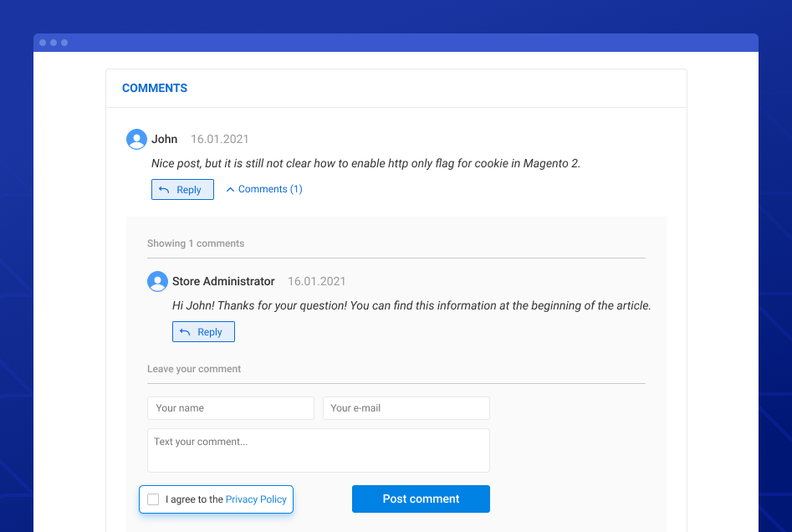Click Store Administrator's avatar icon
The image size is (792, 532).
157,281
